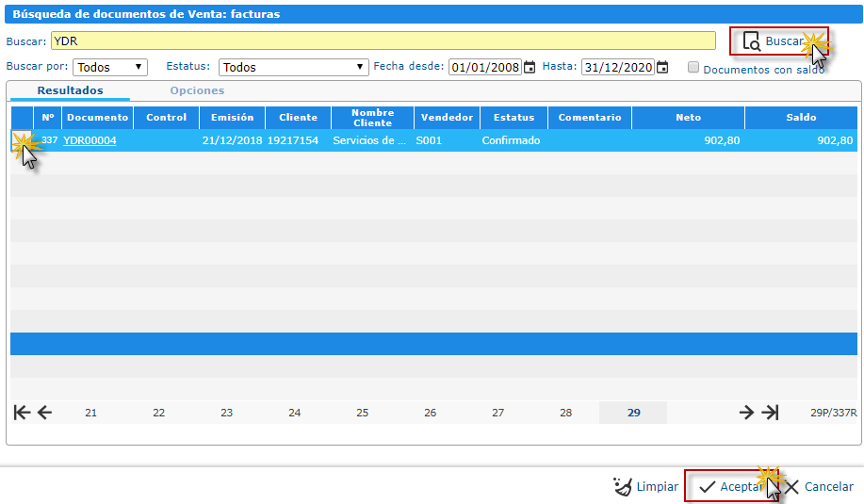864x504 pixels.
Task: Open the Fecha desde calendar picker
Action: pos(530,67)
